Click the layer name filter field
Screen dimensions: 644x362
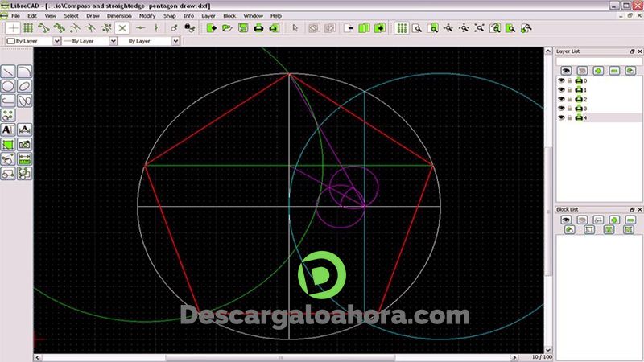tap(599, 61)
